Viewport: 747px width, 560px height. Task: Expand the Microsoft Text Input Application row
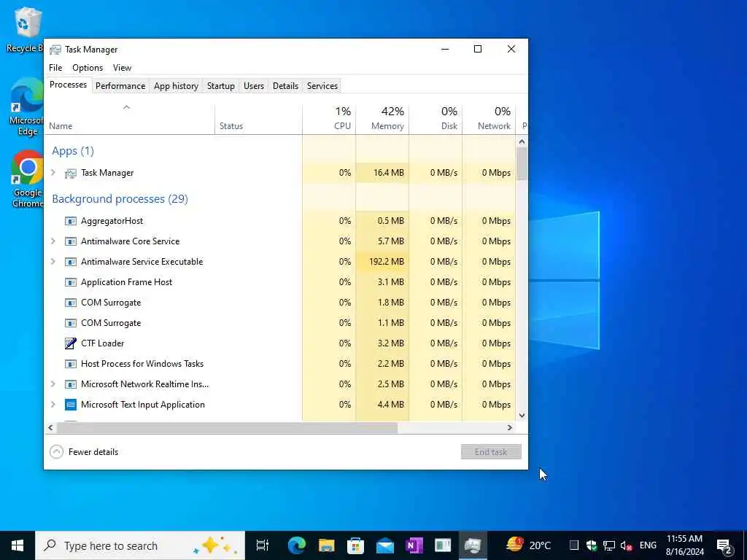[x=53, y=405]
